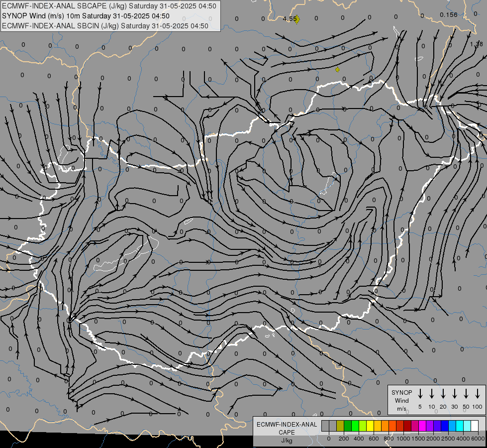The image size is (487, 448).
Task: Pick the olive swatch in CAPE legend
Action: point(340,426)
